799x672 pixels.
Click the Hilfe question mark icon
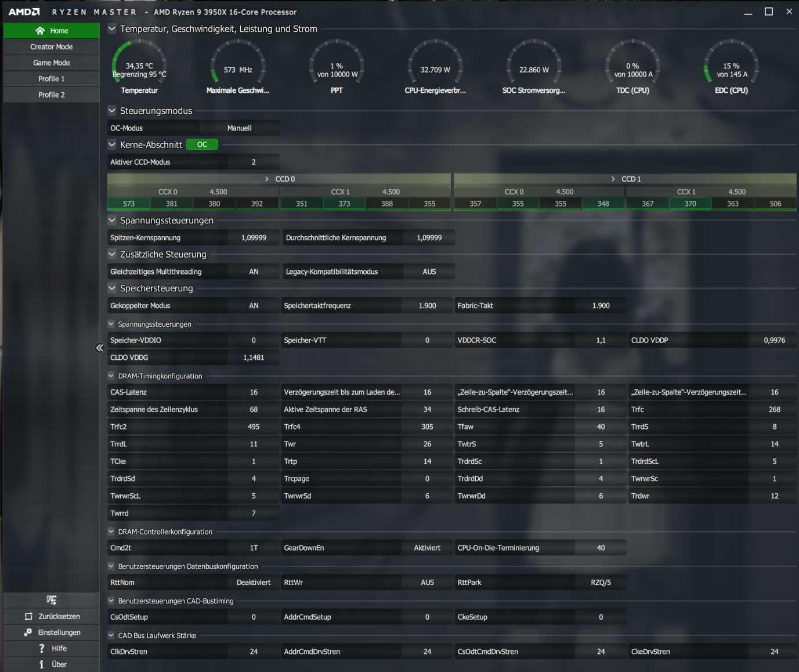pyautogui.click(x=41, y=648)
